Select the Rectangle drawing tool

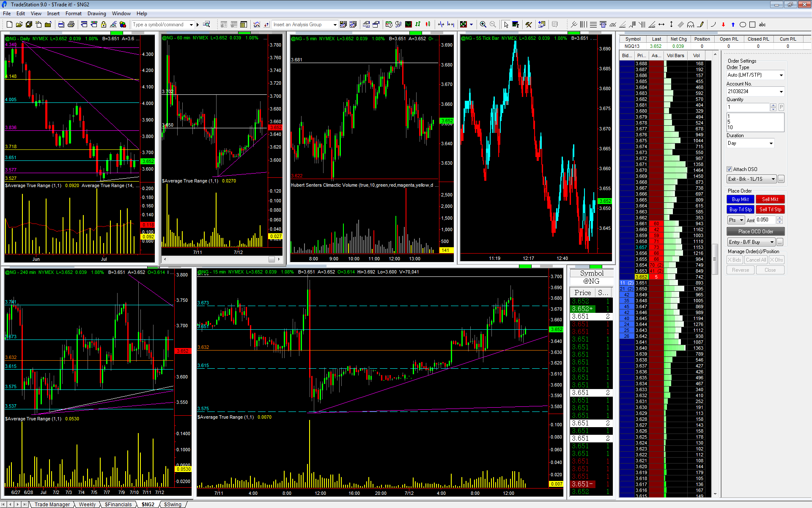pyautogui.click(x=752, y=25)
